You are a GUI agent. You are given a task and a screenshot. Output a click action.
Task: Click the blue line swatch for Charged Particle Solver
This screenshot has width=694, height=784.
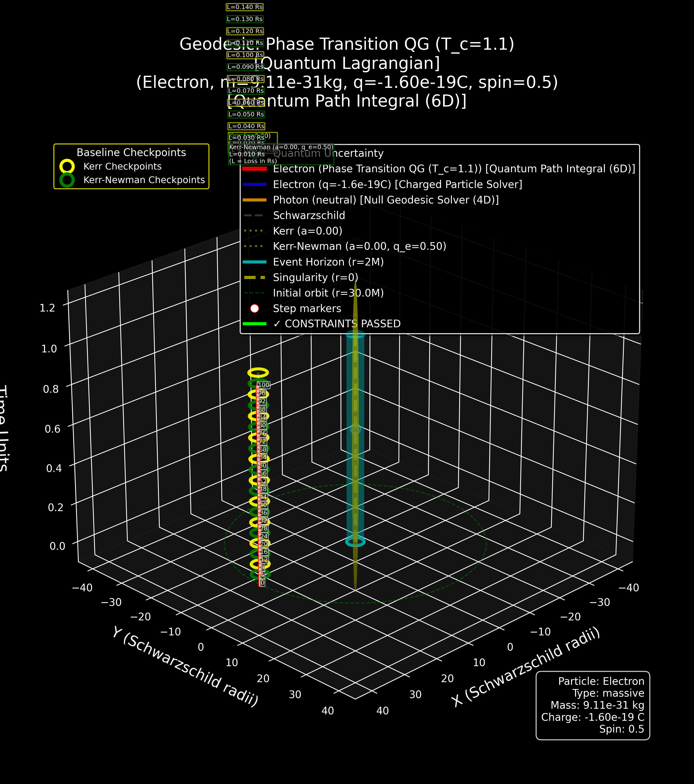click(254, 185)
